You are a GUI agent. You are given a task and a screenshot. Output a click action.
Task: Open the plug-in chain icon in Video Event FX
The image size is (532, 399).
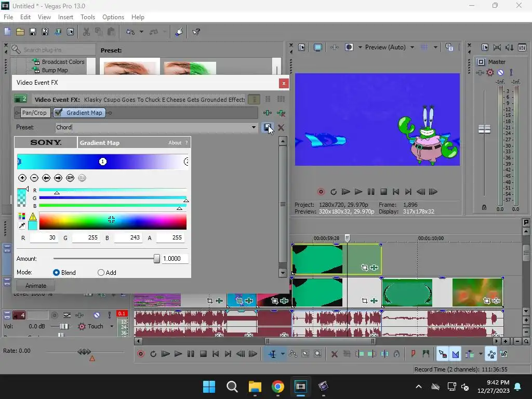click(x=268, y=113)
